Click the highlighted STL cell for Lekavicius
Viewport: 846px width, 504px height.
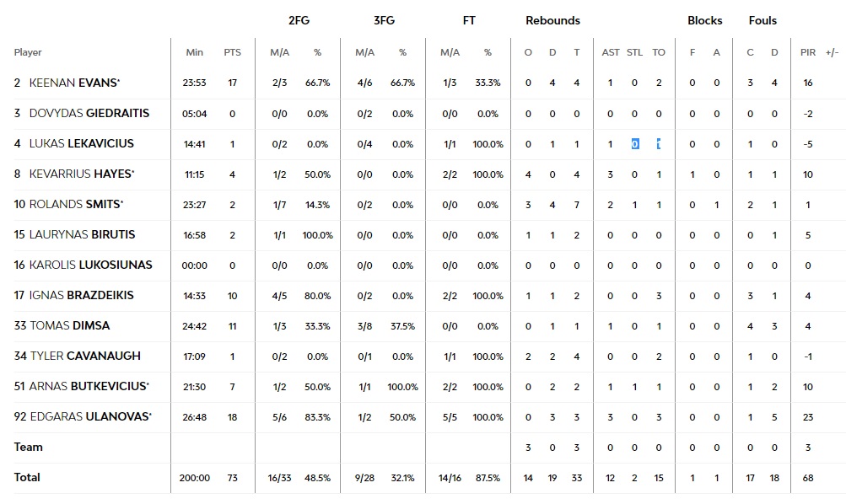tap(635, 144)
